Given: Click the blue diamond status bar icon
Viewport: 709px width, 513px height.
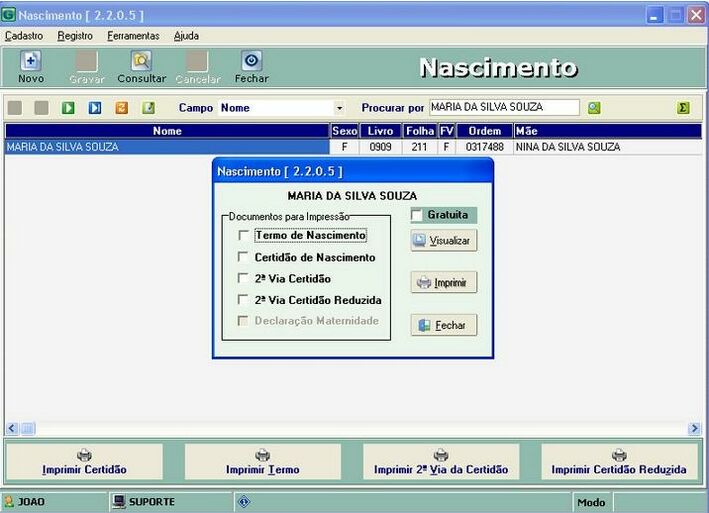Looking at the screenshot, I should (x=244, y=502).
